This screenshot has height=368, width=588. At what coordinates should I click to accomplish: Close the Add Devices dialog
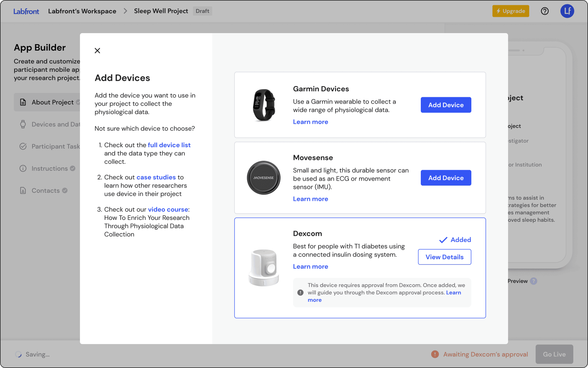97,51
